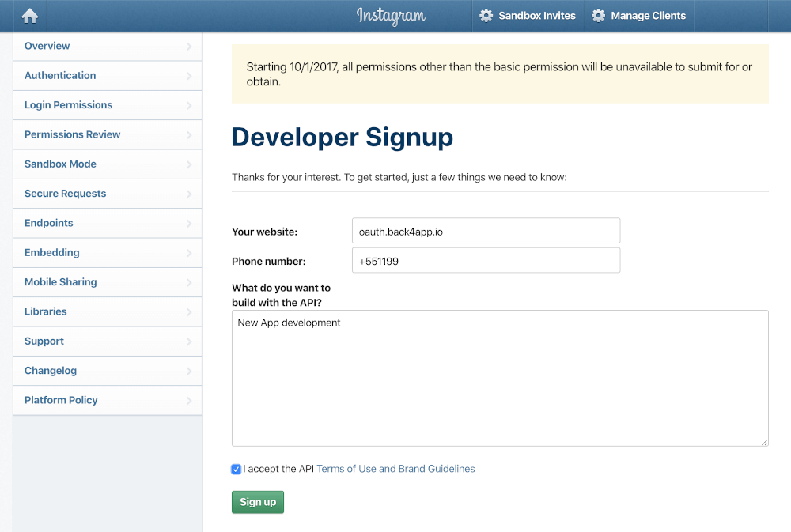The height and width of the screenshot is (532, 791).
Task: Go to Mobile Sharing
Action: click(108, 282)
